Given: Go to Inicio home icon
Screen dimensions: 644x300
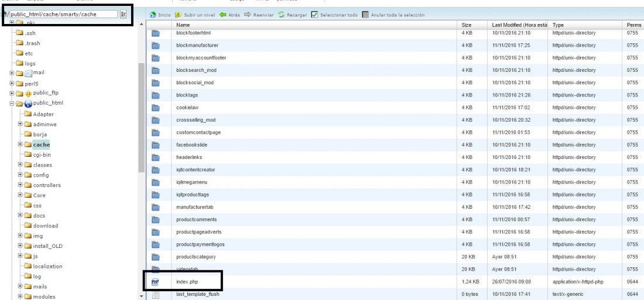Looking at the screenshot, I should tap(152, 15).
